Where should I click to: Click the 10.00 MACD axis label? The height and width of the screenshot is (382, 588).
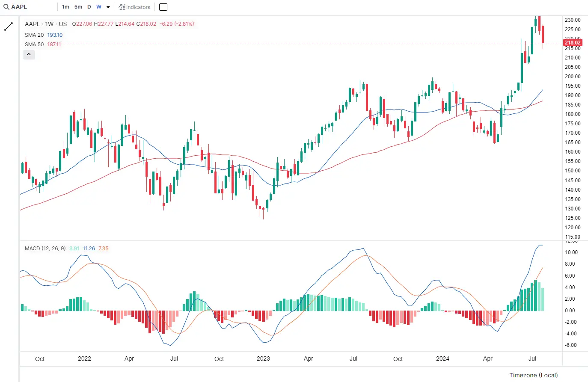(x=571, y=252)
